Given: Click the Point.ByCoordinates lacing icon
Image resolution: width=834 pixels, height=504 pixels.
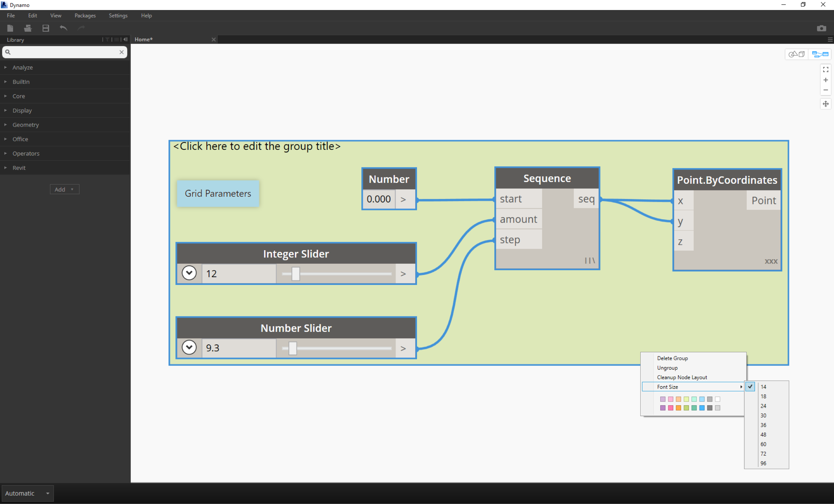Looking at the screenshot, I should pyautogui.click(x=771, y=261).
